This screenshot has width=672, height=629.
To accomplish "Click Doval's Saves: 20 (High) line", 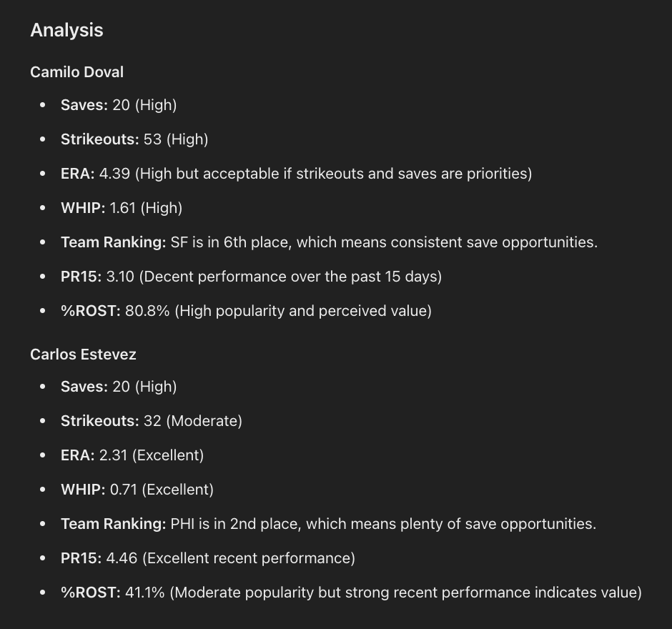I will [118, 105].
